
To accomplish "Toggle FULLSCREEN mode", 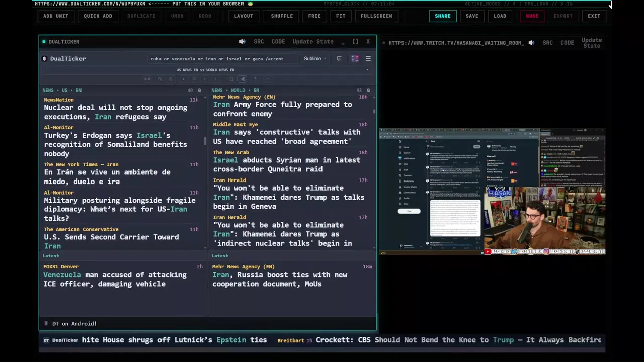I will [x=376, y=16].
